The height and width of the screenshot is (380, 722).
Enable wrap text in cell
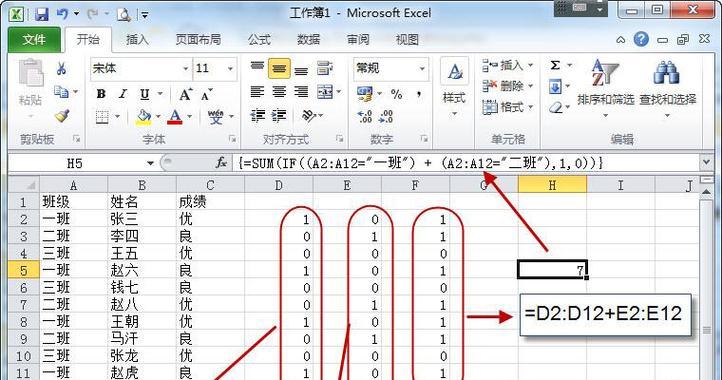[x=325, y=68]
